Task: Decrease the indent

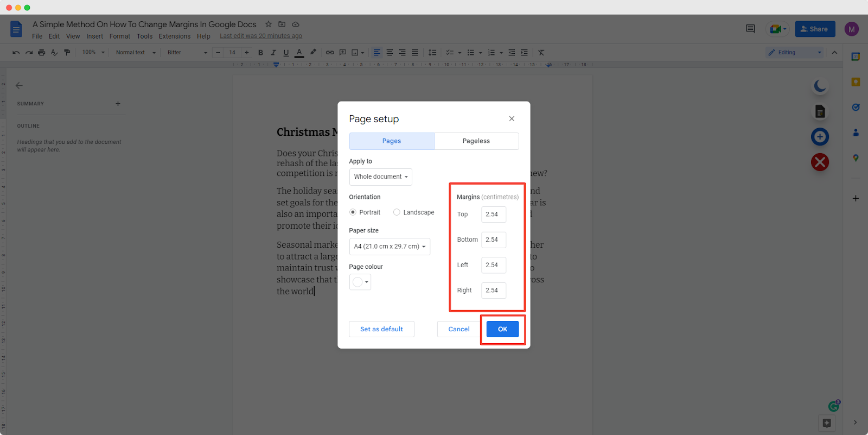Action: [512, 53]
